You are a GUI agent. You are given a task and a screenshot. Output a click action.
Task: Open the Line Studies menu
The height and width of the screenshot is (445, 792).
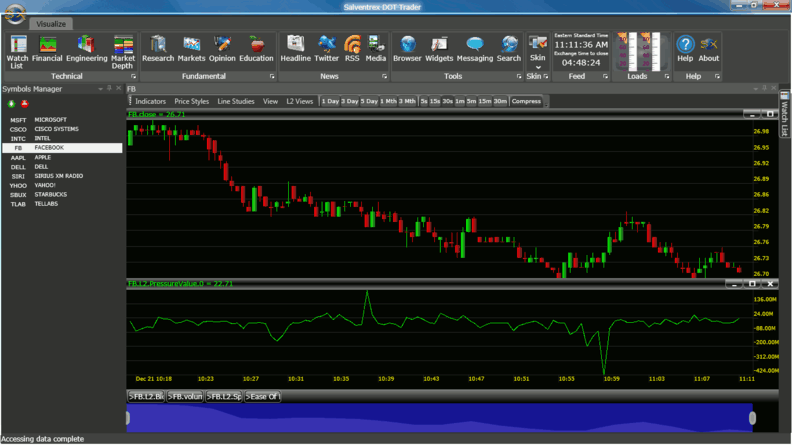pos(236,102)
